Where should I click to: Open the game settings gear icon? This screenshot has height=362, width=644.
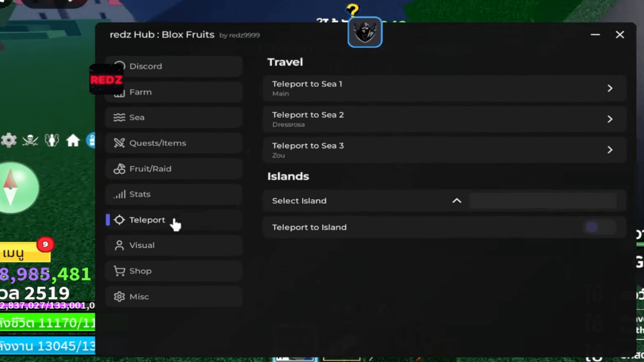coord(9,141)
